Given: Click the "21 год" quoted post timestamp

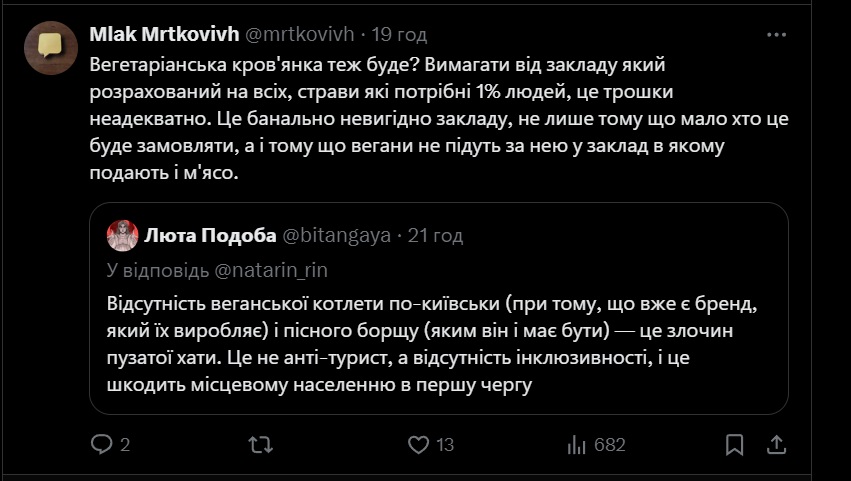Looking at the screenshot, I should tap(436, 236).
